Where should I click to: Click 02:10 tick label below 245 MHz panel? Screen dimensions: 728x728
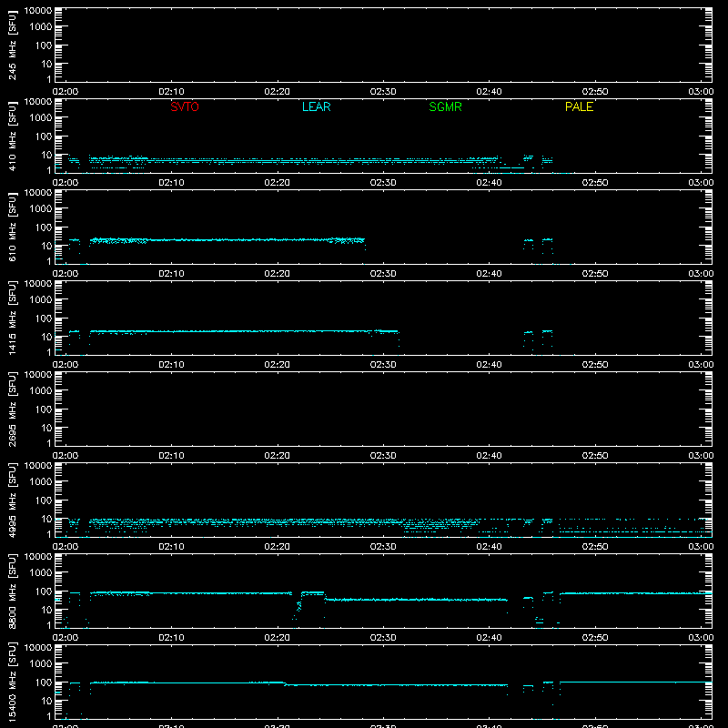171,92
